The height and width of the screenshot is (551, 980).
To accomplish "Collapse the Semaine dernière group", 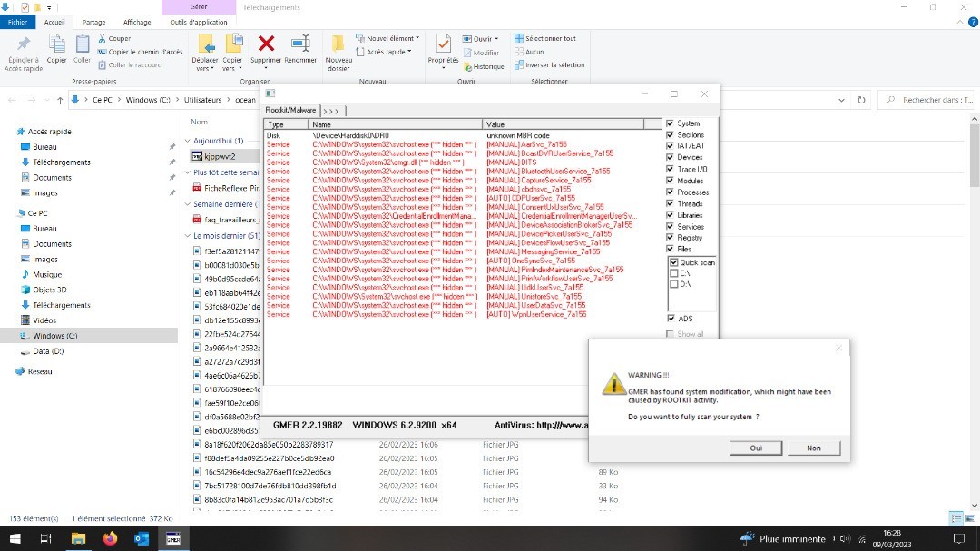I will pos(188,204).
